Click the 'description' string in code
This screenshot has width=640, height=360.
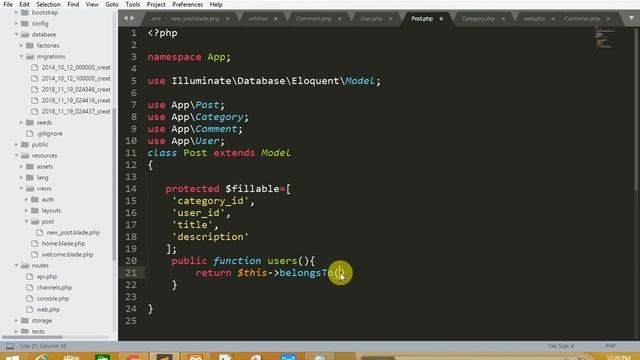click(x=210, y=237)
